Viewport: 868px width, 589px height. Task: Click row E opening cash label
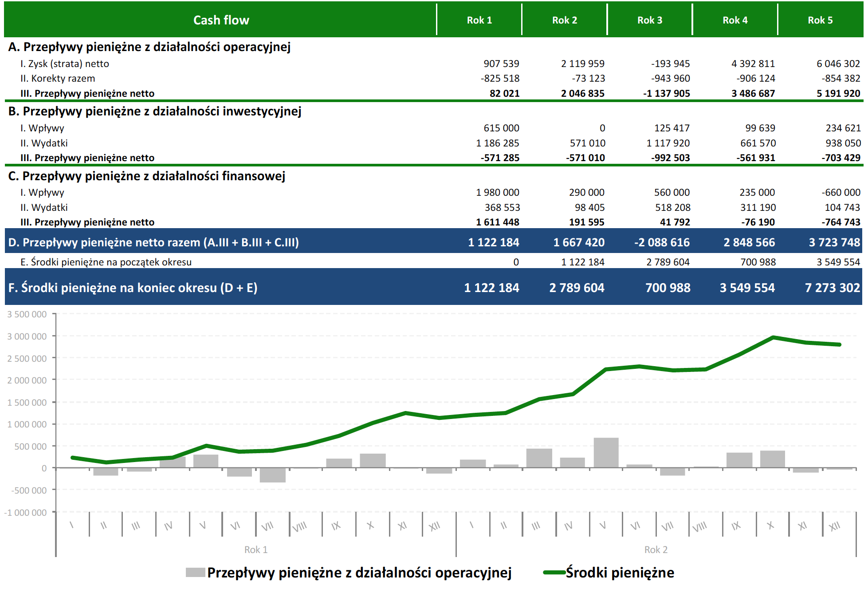tap(106, 262)
